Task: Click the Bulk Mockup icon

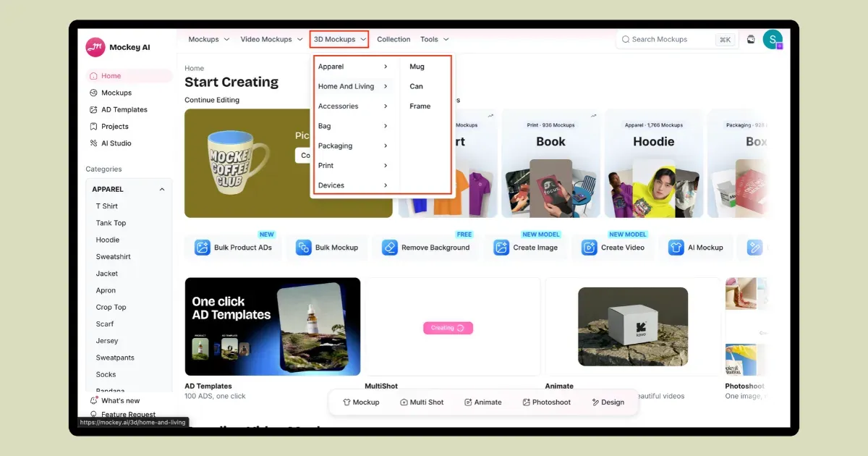Action: click(304, 248)
